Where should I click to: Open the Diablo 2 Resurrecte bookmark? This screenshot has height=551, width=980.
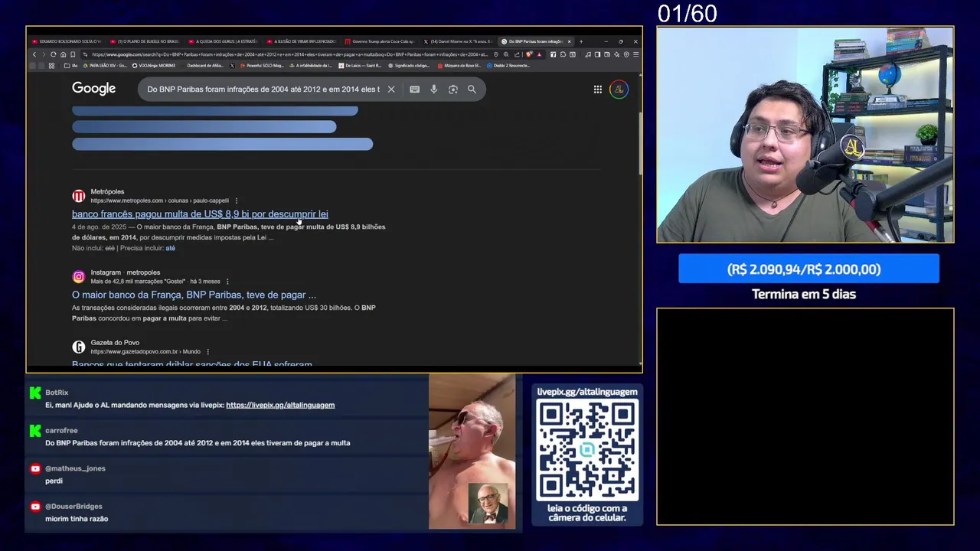point(508,66)
